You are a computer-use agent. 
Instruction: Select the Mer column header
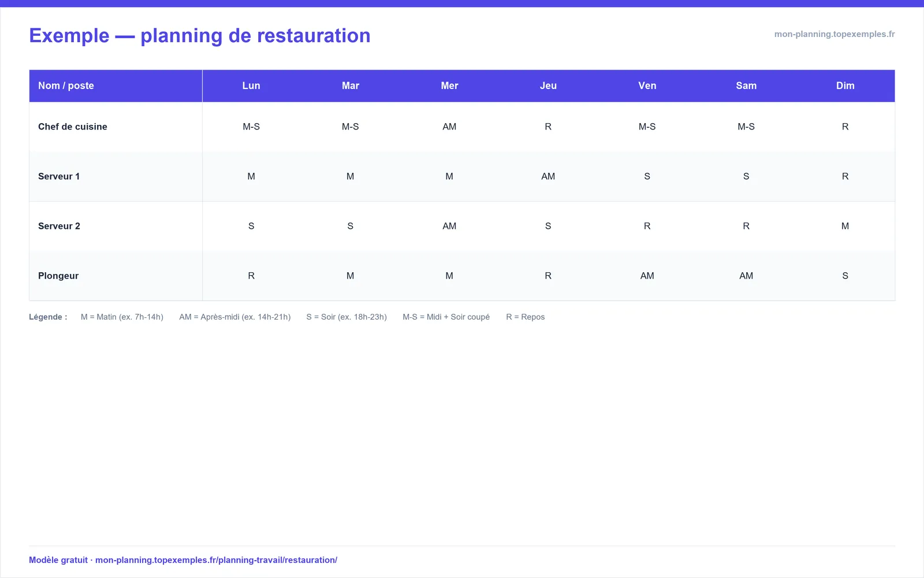[x=449, y=86]
